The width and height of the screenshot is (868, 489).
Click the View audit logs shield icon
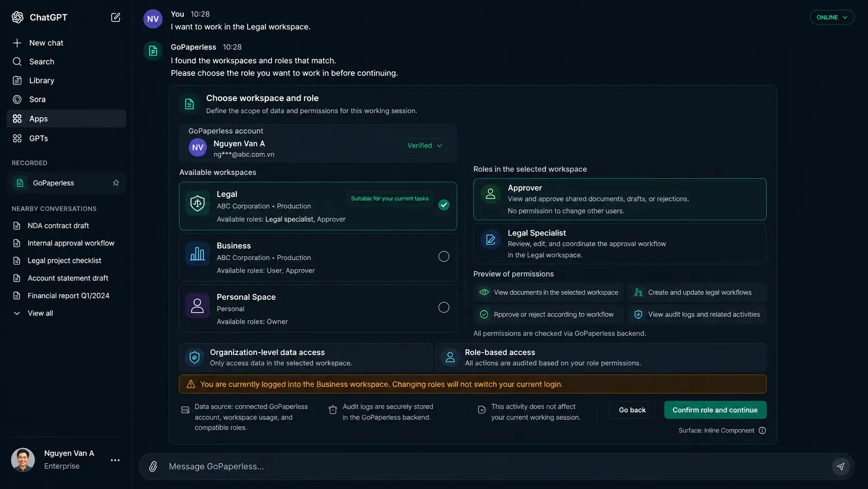[639, 314]
